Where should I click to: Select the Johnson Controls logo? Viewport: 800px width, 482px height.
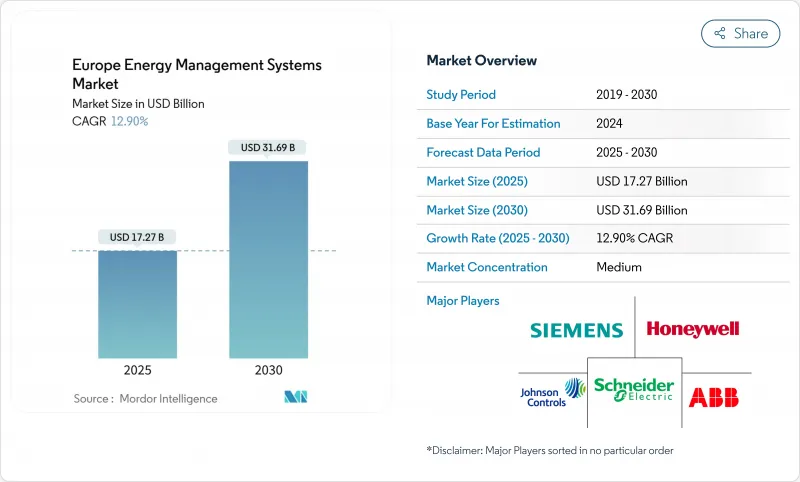tap(552, 391)
